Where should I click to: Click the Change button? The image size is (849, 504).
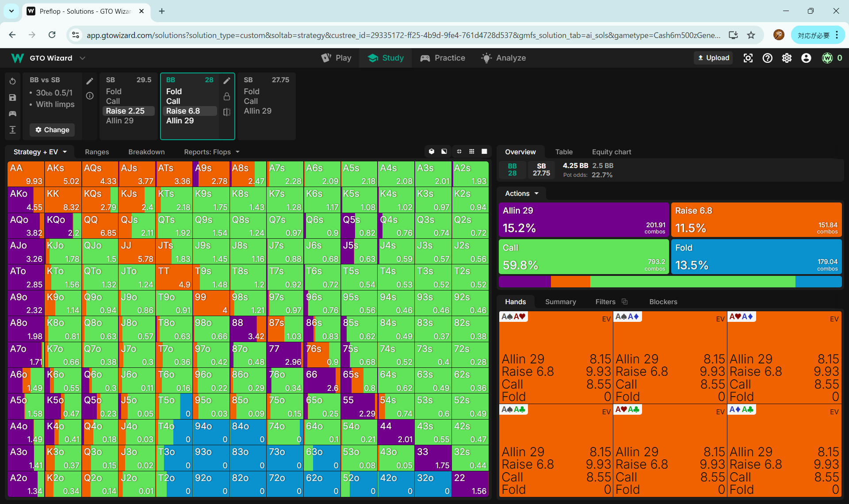[x=52, y=130]
